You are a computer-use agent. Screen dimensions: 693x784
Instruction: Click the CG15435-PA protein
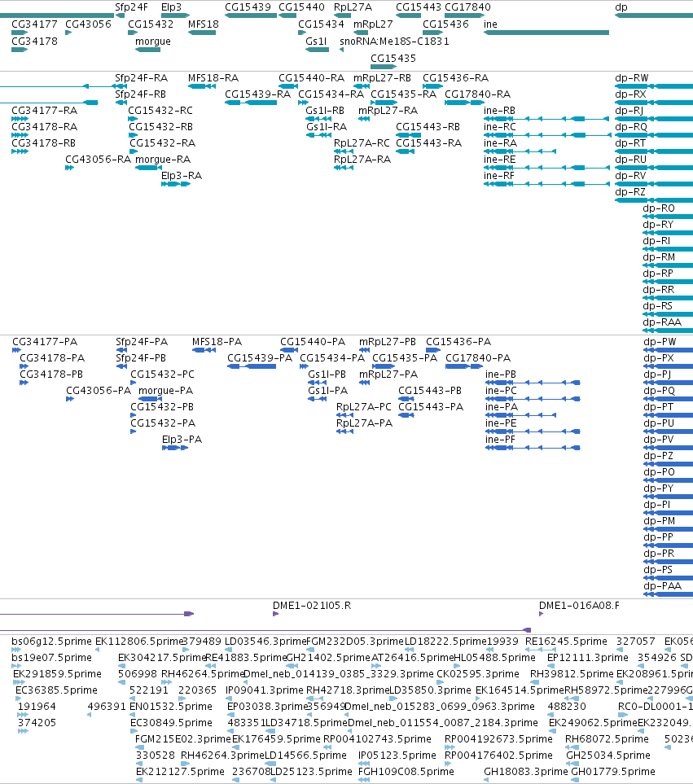384,366
